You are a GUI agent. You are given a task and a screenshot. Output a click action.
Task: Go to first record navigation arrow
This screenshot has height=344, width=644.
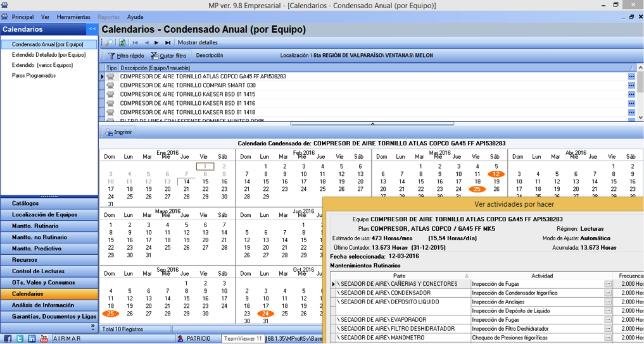coord(136,42)
